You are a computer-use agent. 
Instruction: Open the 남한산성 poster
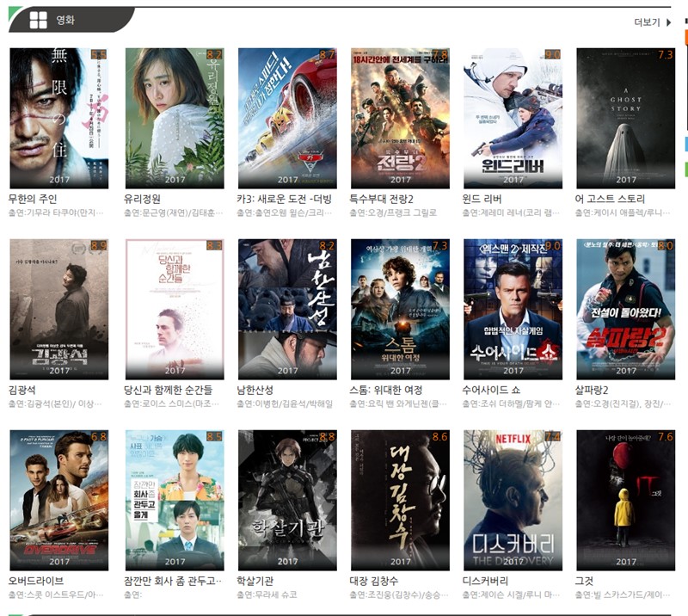click(x=287, y=309)
